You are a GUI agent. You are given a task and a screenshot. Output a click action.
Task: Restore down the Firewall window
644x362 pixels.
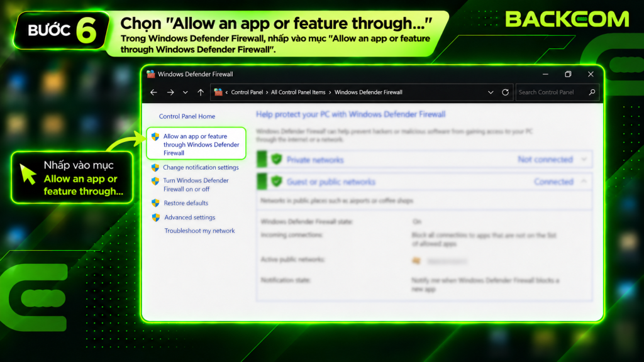pos(568,74)
